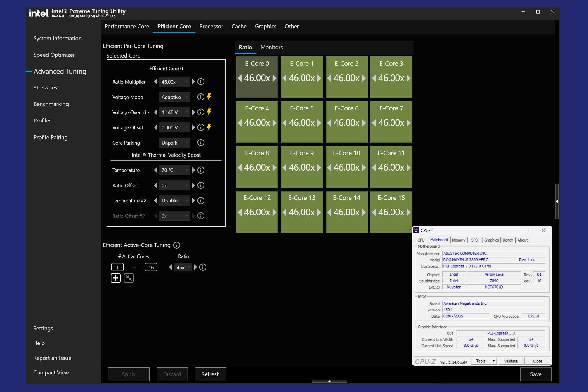588x392 pixels.
Task: Click the collapse arrows icon beside plus button
Action: click(x=129, y=278)
